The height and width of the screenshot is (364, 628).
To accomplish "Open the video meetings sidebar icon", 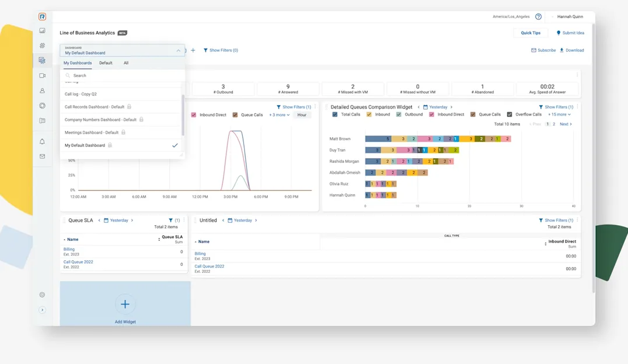I will (x=42, y=76).
